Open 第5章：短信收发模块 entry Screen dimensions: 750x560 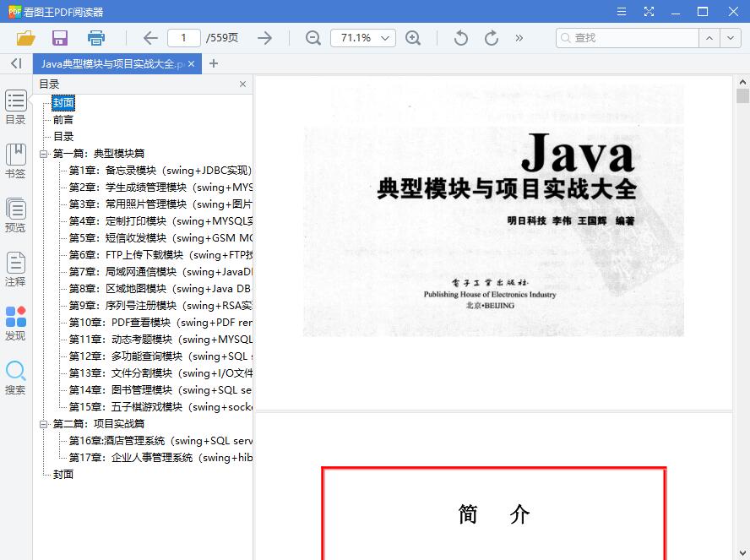click(x=160, y=238)
